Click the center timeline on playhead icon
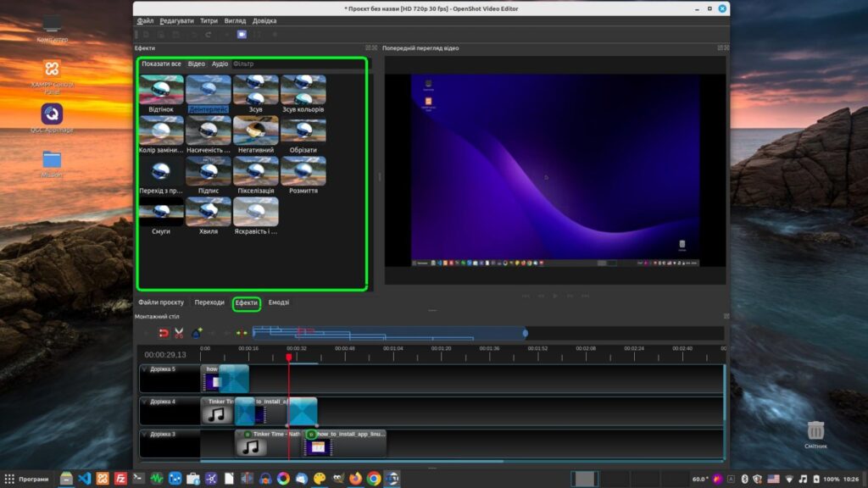 pos(242,333)
